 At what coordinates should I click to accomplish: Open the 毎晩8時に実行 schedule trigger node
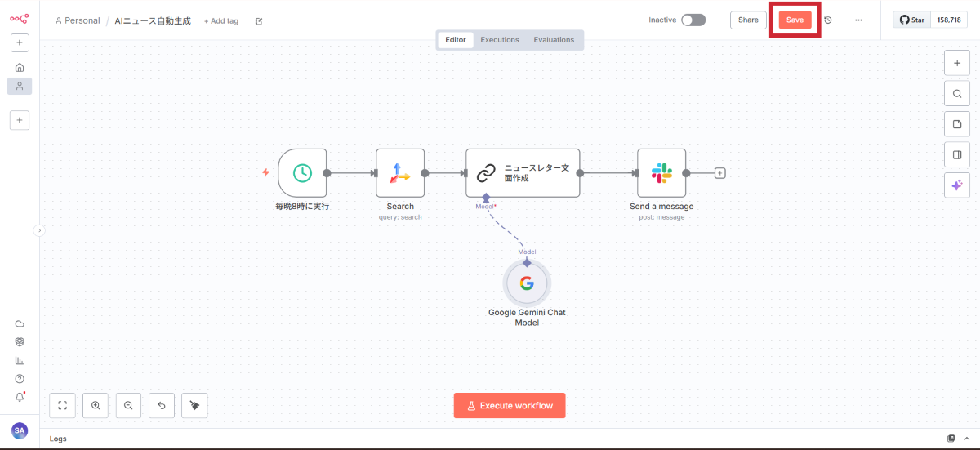click(302, 173)
